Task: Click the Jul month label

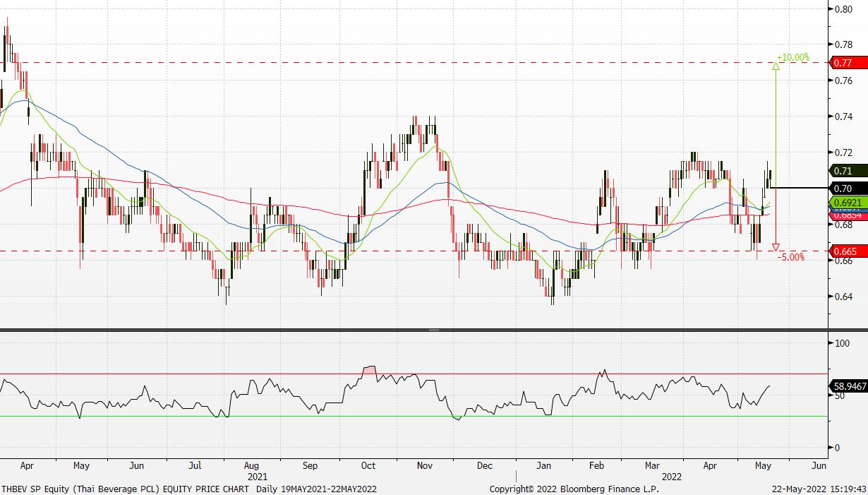Action: coord(195,466)
